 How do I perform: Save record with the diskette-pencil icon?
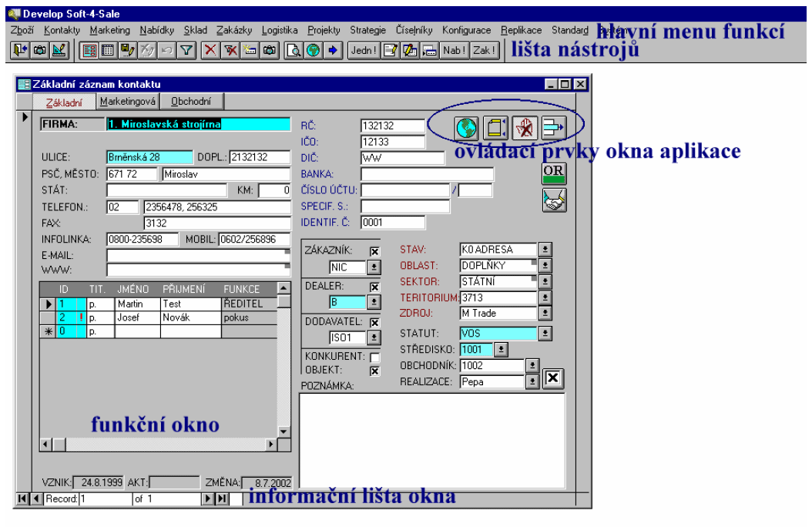pos(127,51)
